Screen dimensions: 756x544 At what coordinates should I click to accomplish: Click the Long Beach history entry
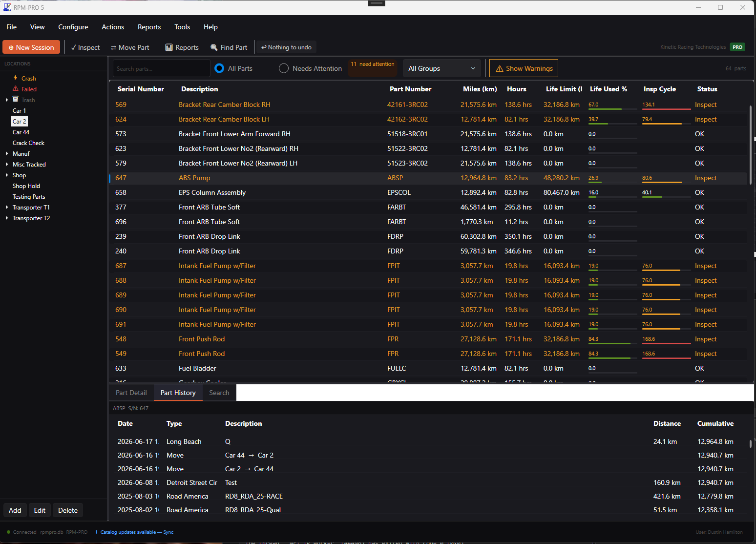(428, 441)
